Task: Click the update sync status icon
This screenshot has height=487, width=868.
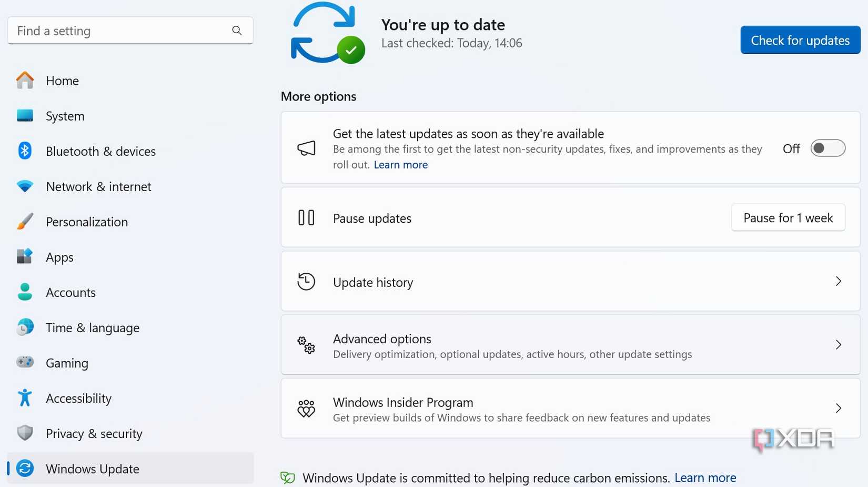Action: click(328, 33)
